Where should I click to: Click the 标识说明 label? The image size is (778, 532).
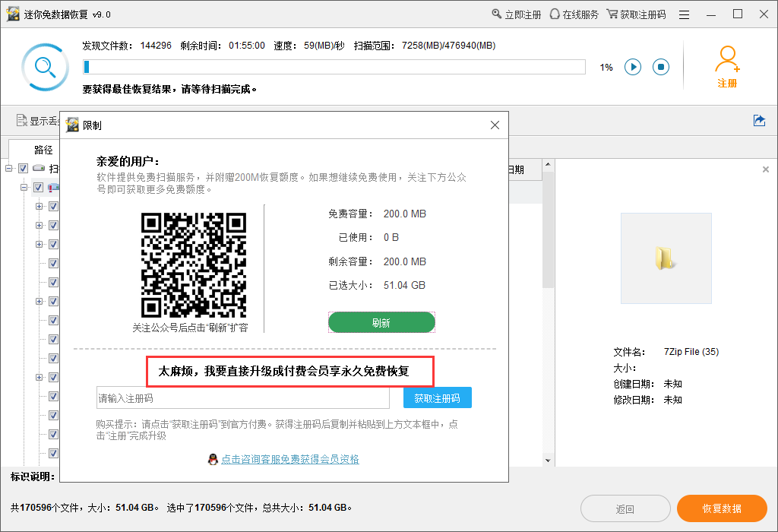click(32, 477)
